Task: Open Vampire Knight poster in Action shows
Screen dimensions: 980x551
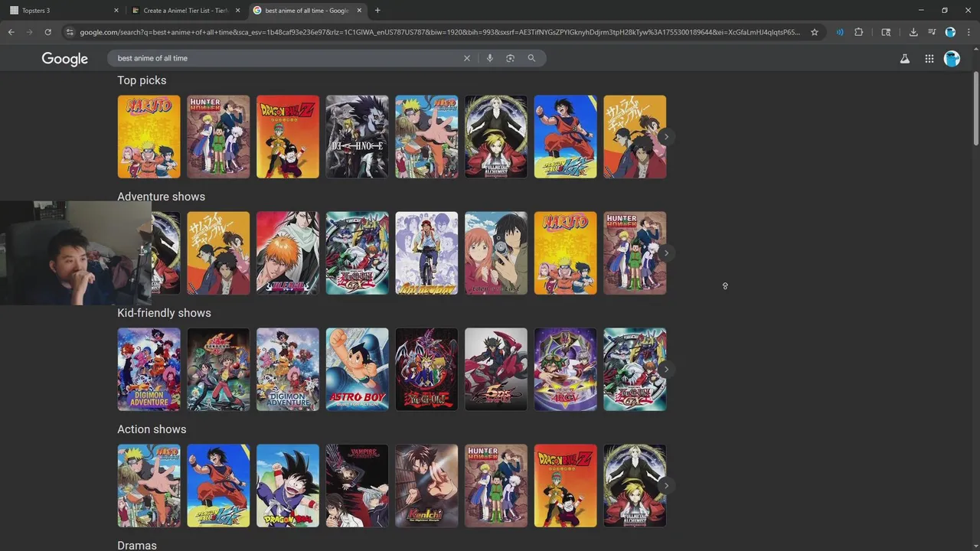Action: coord(358,486)
